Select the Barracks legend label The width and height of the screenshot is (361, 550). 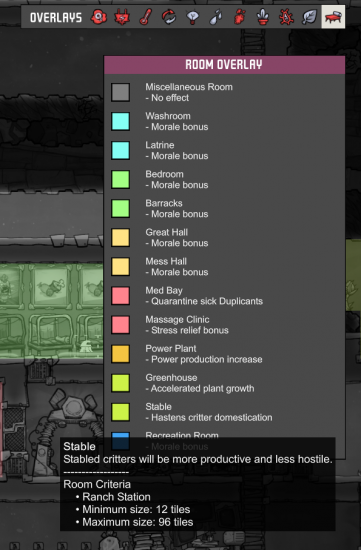pos(164,203)
